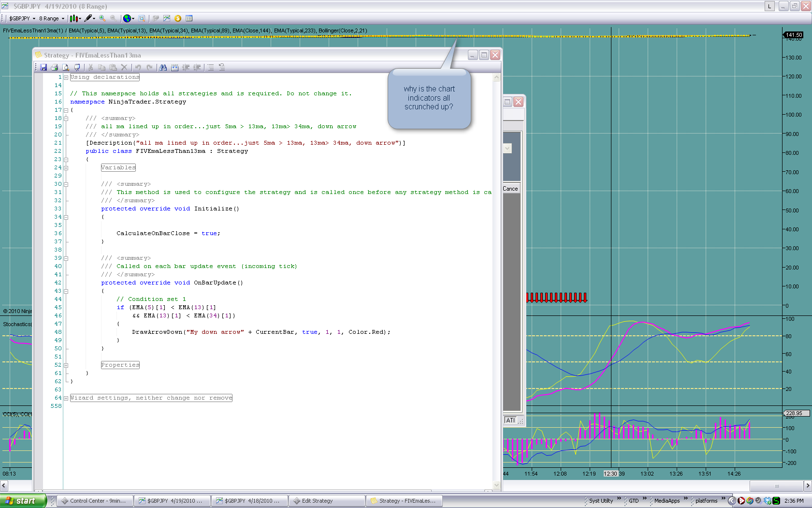
Task: Click the gold dollar coin icon
Action: coord(178,18)
